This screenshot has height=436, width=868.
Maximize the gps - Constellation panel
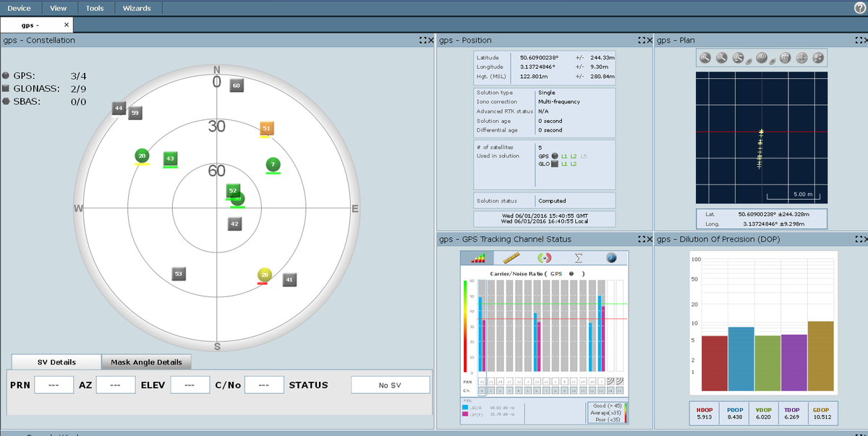(422, 40)
